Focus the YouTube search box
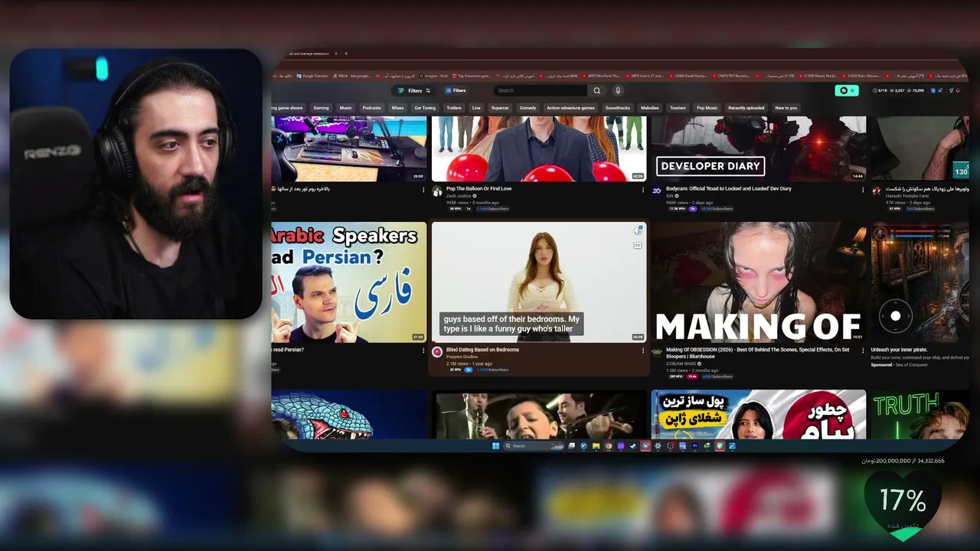The width and height of the screenshot is (980, 551). 541,90
